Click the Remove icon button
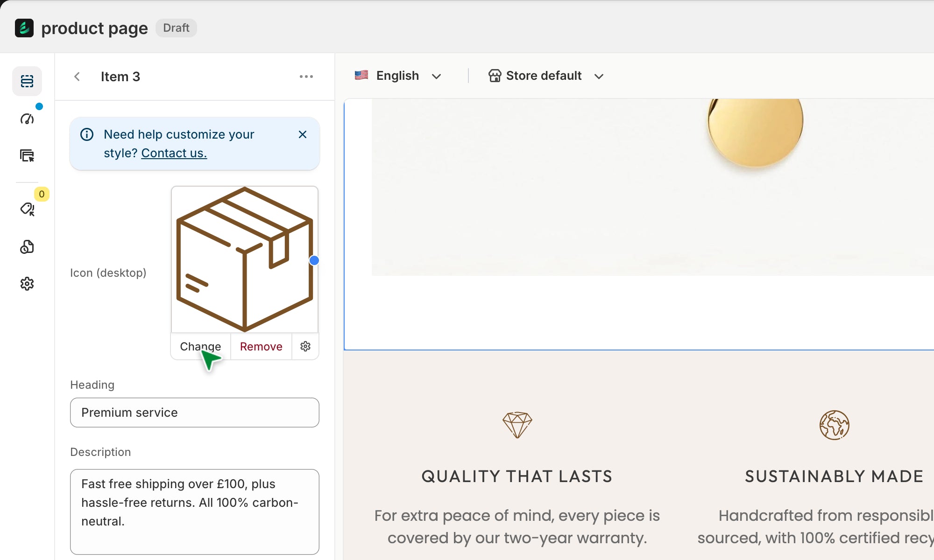This screenshot has height=560, width=934. (x=261, y=346)
